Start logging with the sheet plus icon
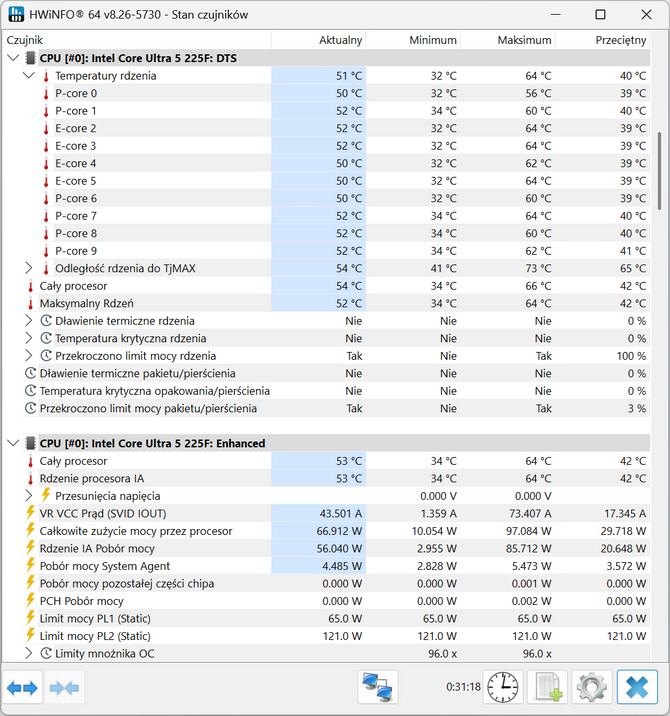Viewport: 670px width, 716px height. coord(548,687)
